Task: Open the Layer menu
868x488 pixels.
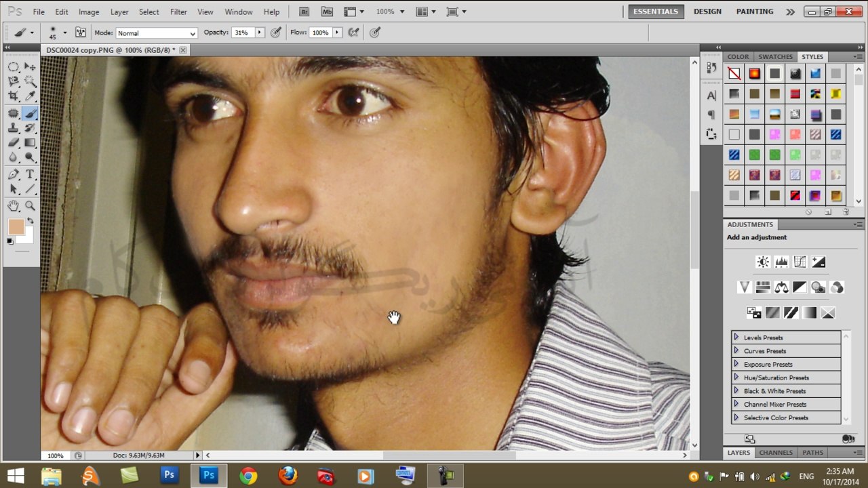Action: point(119,12)
